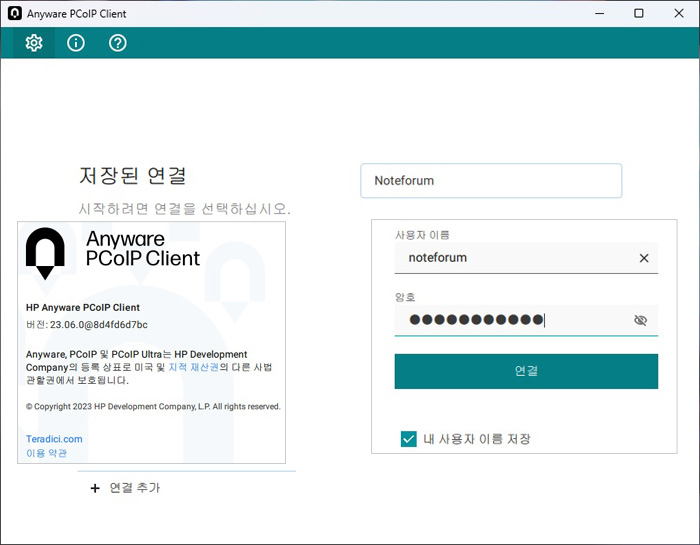
Task: Open the 이용 약관 terms link
Action: [x=46, y=453]
